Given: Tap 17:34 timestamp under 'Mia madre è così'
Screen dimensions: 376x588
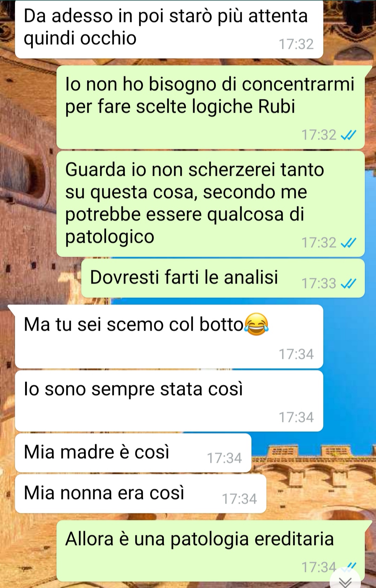Looking at the screenshot, I should (224, 458).
